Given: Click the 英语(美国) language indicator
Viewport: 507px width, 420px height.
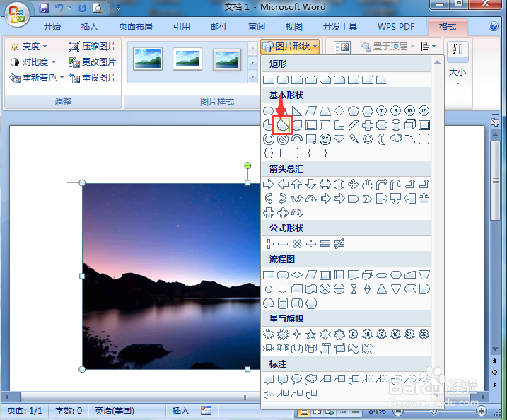Looking at the screenshot, I should (x=114, y=411).
